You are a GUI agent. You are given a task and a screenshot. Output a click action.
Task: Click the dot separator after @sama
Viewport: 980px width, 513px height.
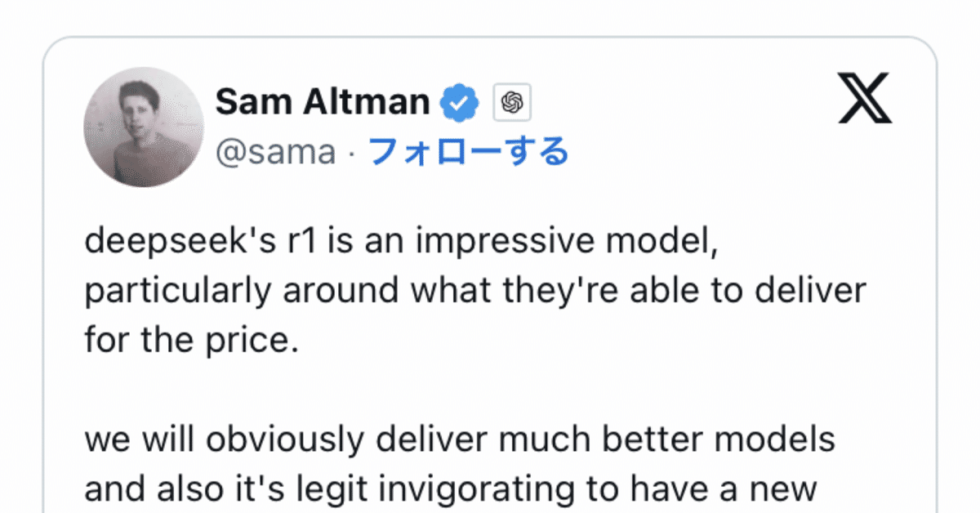click(351, 152)
